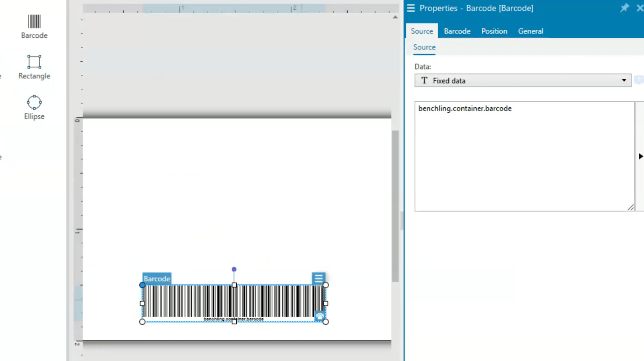This screenshot has height=361, width=644.
Task: Pin the Properties panel
Action: pos(624,8)
